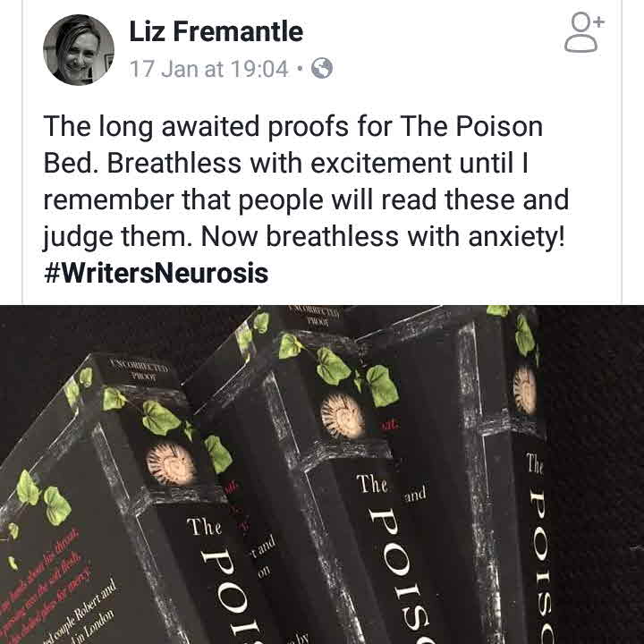Follow the #WritersNeurosis hashtag

[x=156, y=273]
